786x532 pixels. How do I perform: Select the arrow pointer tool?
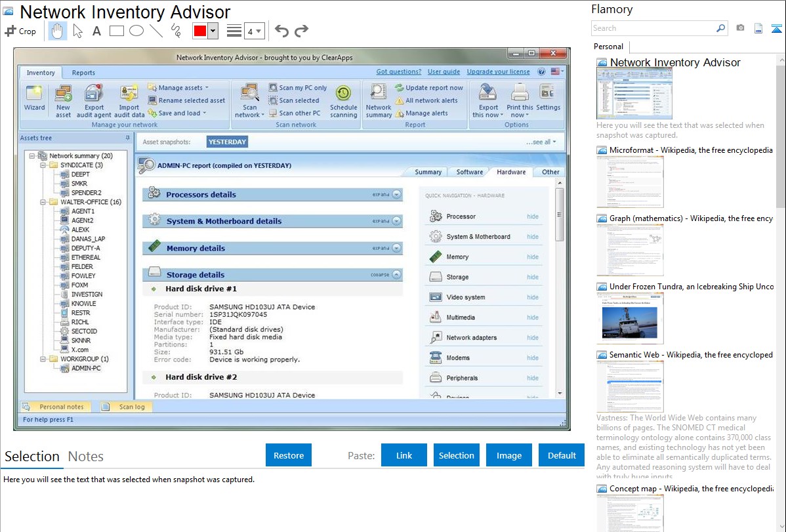coord(77,31)
